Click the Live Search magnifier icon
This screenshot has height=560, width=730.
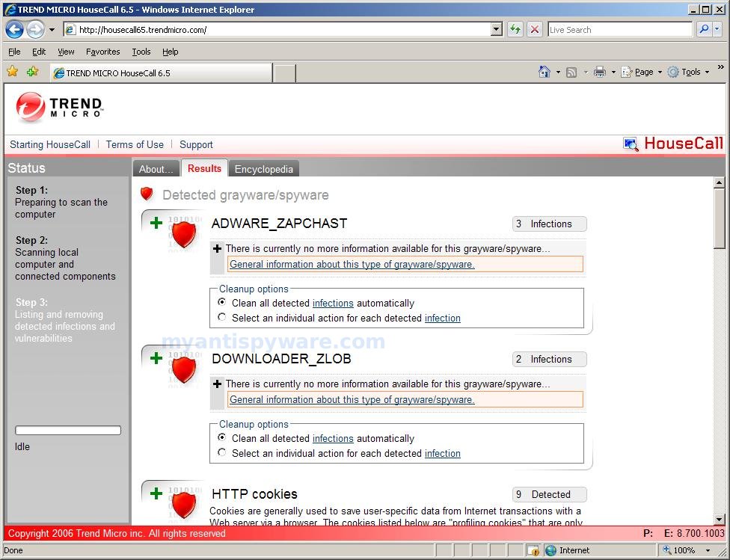pos(704,30)
